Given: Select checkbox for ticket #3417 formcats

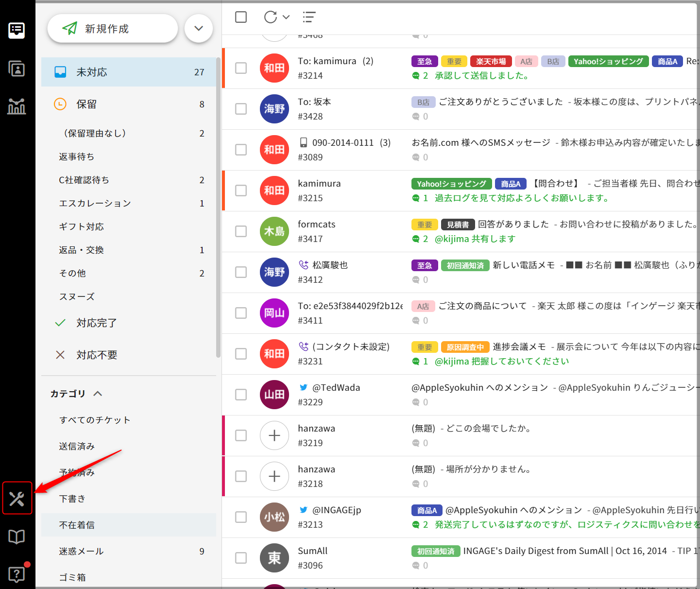Looking at the screenshot, I should (x=241, y=231).
